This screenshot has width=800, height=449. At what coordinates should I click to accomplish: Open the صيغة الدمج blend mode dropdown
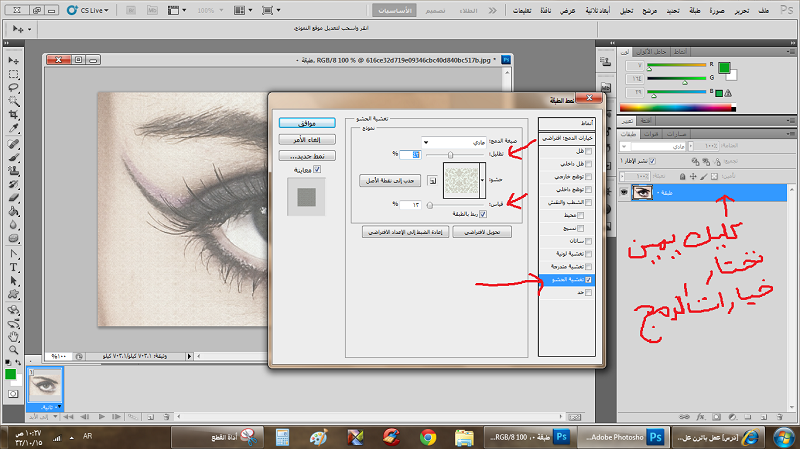(x=450, y=141)
